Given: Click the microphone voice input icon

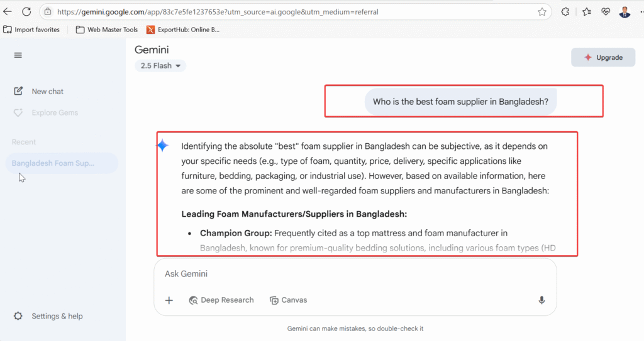Looking at the screenshot, I should tap(541, 300).
